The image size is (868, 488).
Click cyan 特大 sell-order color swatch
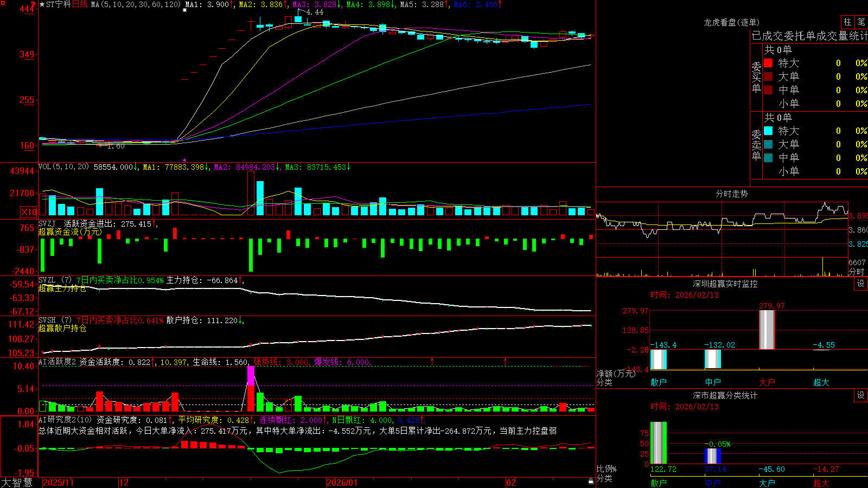pos(768,131)
